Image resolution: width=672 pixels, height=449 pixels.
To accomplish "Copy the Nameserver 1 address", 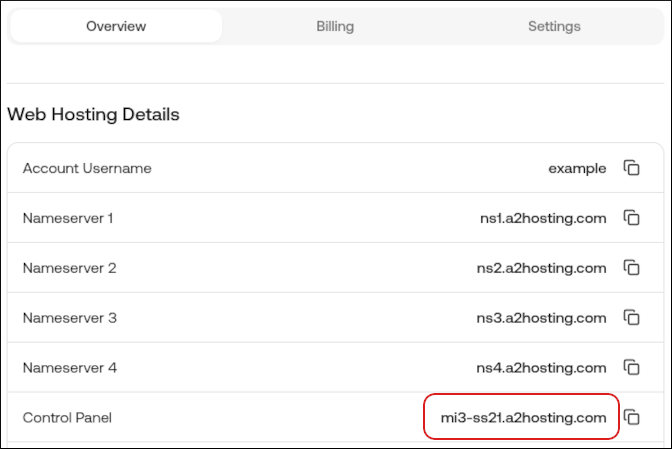I will (631, 218).
